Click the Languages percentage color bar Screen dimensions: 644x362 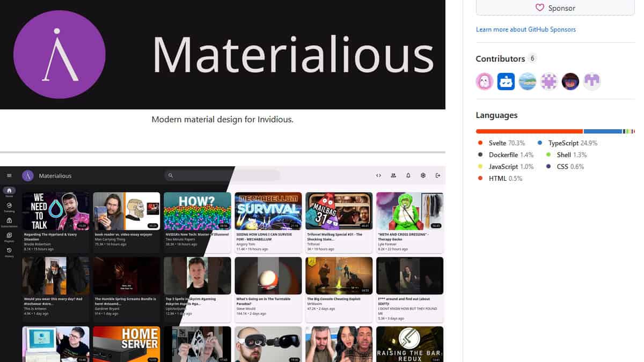(555, 131)
